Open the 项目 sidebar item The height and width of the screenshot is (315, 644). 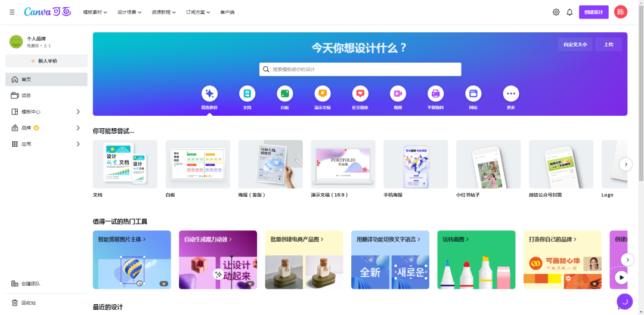26,95
